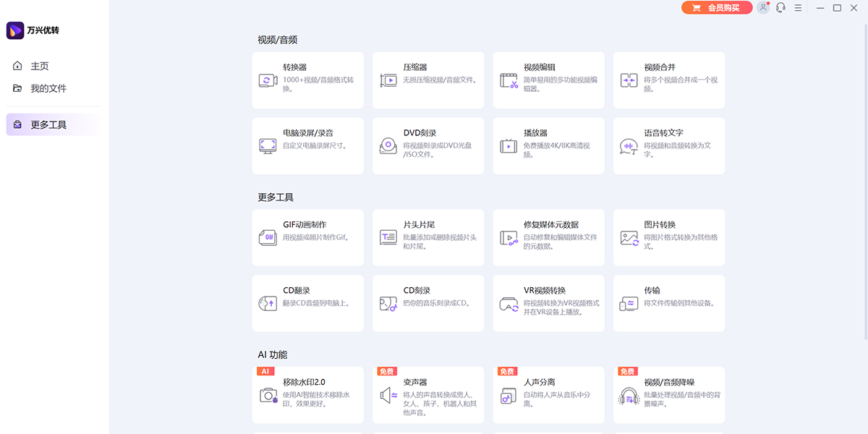Viewport: 868px width, 434px height.
Task: Select the 人声分离 vocal remover card
Action: pos(548,395)
